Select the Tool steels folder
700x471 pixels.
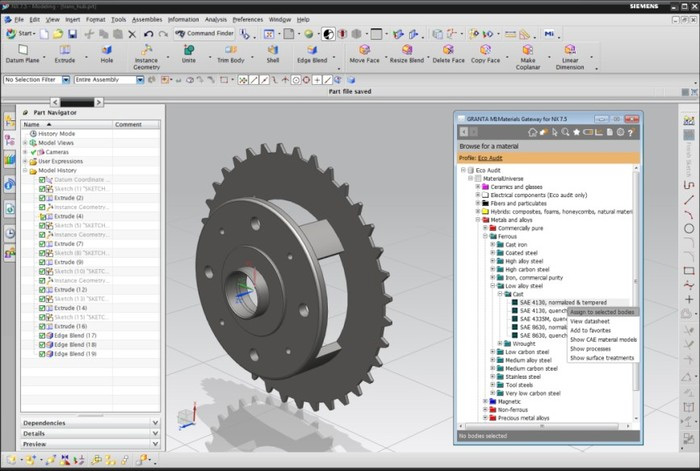coord(519,385)
